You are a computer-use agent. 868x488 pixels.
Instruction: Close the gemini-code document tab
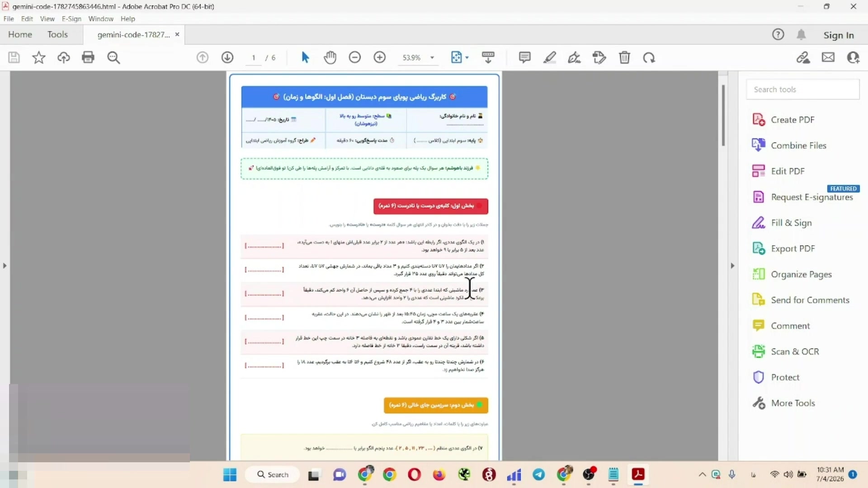point(177,34)
